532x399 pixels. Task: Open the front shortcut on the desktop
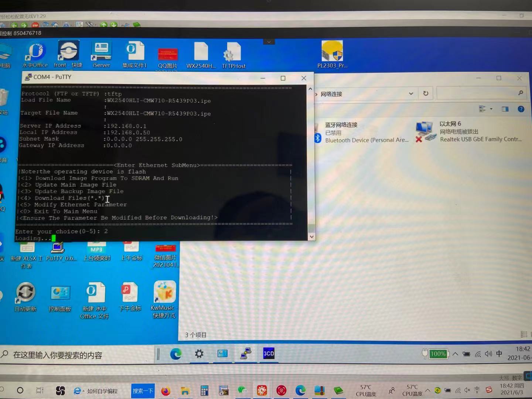click(68, 54)
